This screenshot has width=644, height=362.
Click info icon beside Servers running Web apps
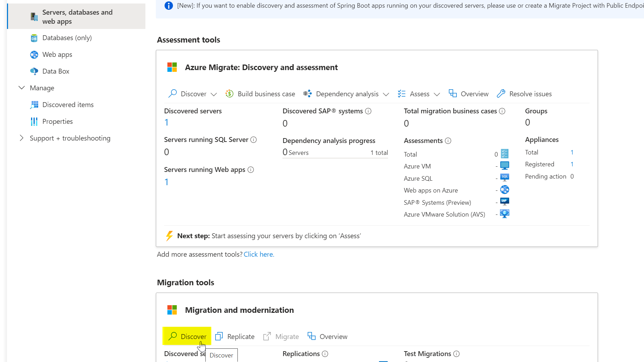pyautogui.click(x=251, y=170)
